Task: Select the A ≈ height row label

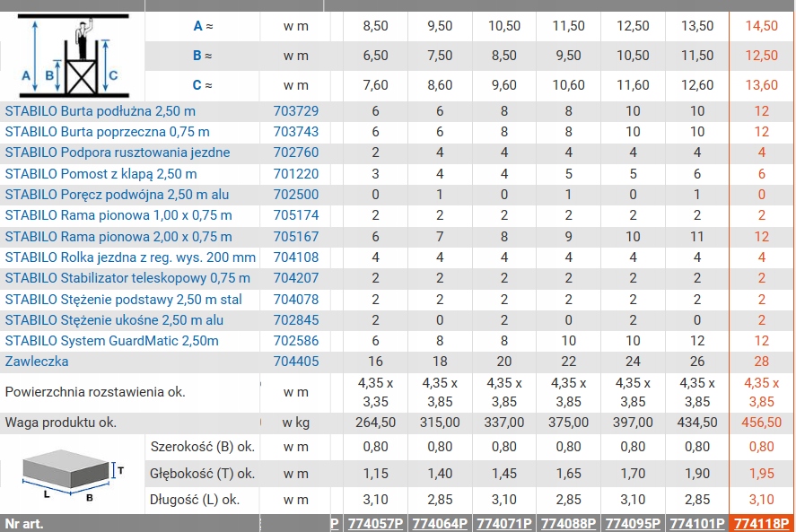Action: 203,26
